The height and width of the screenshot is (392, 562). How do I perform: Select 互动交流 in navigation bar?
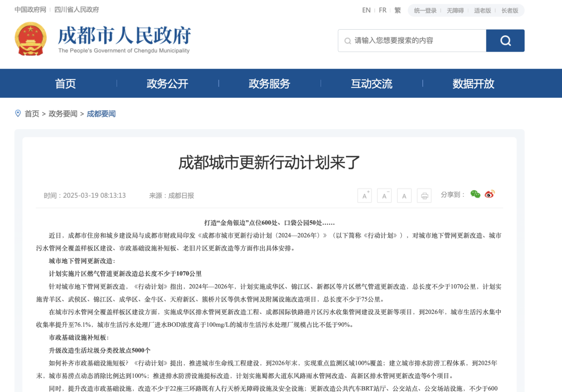372,83
